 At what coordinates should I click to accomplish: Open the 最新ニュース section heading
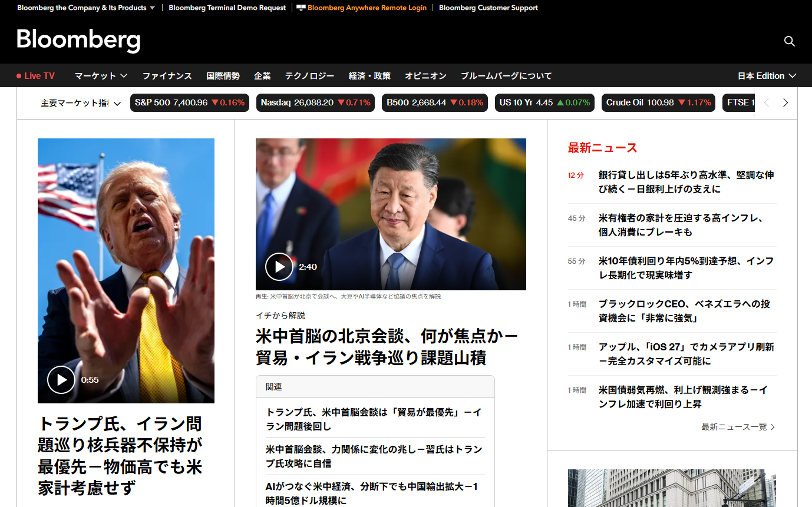602,148
